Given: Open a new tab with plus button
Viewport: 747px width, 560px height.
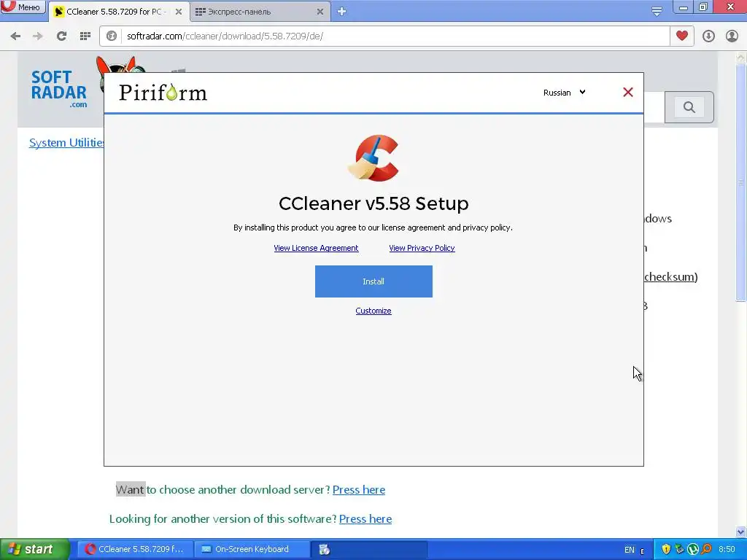Looking at the screenshot, I should 341,12.
